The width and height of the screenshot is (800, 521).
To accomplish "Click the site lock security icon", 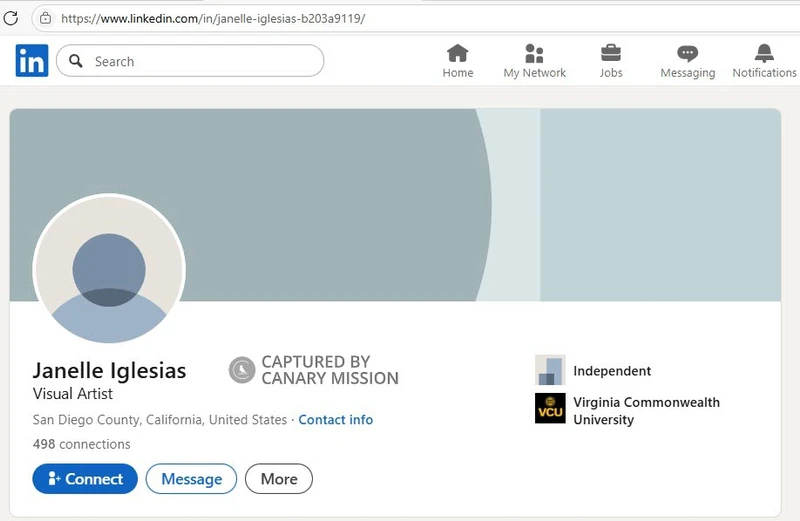I will pos(45,18).
